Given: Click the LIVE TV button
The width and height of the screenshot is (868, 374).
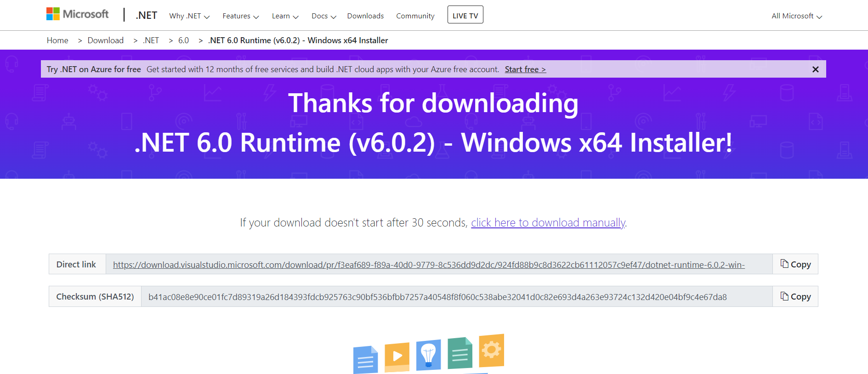Looking at the screenshot, I should click(465, 15).
